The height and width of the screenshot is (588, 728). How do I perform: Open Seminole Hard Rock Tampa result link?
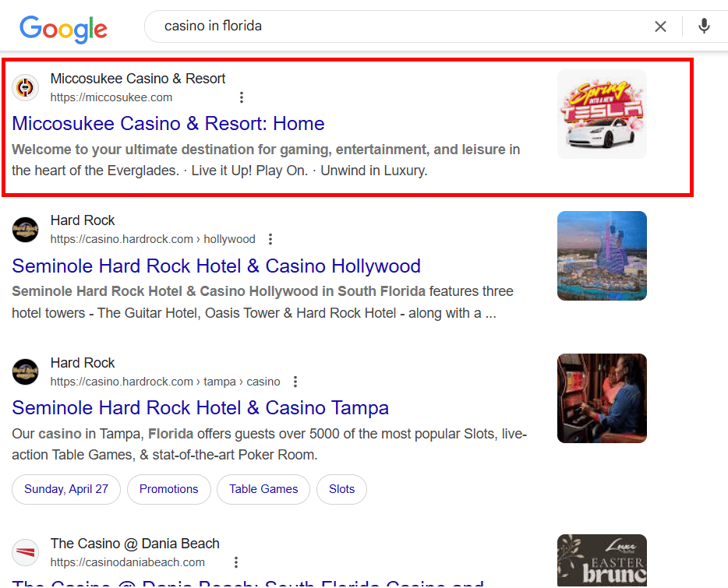pyautogui.click(x=200, y=408)
